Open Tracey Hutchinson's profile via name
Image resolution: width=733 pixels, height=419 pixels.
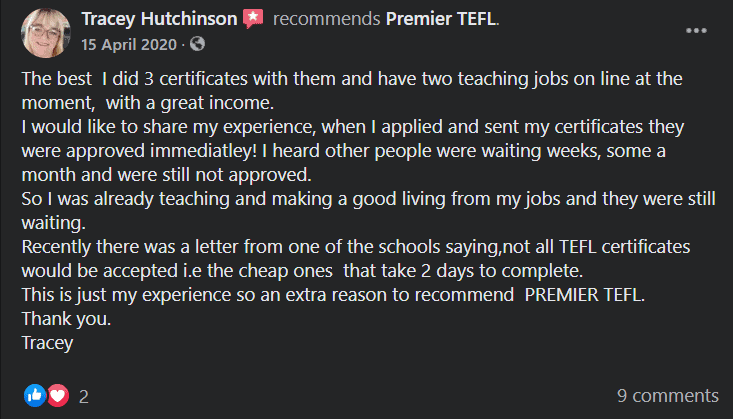coord(158,19)
